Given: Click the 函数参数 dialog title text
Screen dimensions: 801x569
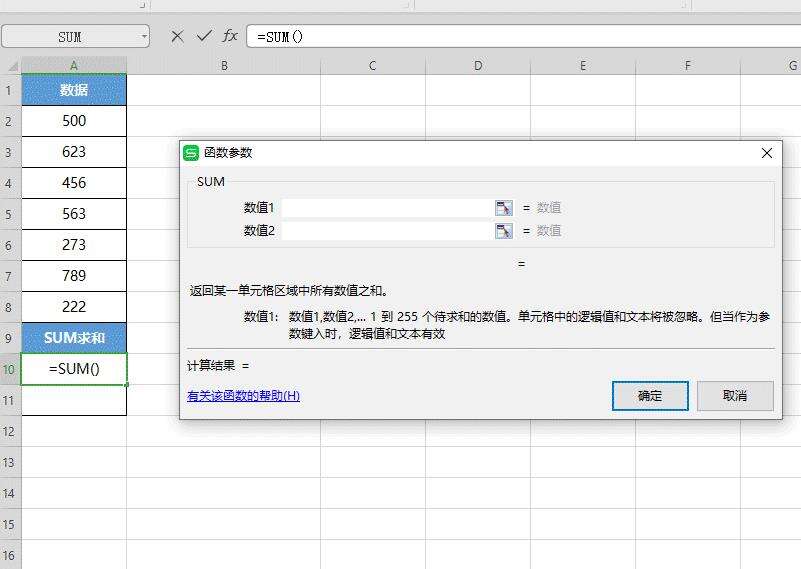Looking at the screenshot, I should click(x=228, y=153).
